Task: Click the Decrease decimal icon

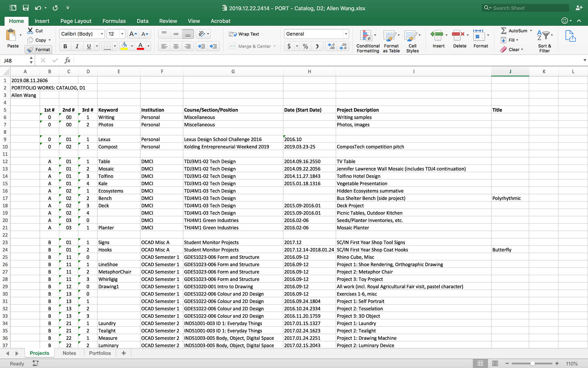Action: [x=343, y=46]
